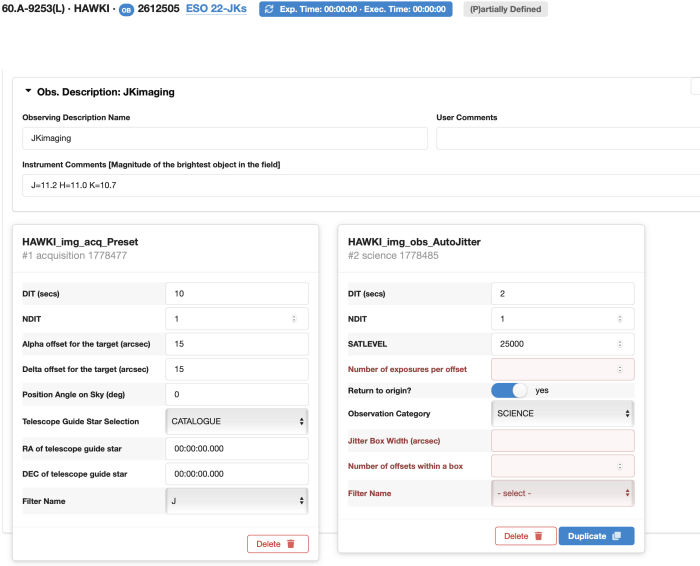Click the trash icon in acquisition Delete button
This screenshot has width=700, height=566.
[291, 544]
